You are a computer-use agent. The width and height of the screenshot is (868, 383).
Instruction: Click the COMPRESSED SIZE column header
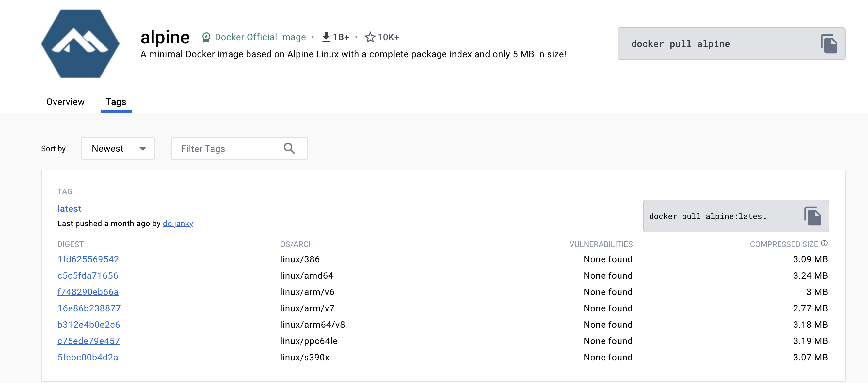[x=784, y=244]
